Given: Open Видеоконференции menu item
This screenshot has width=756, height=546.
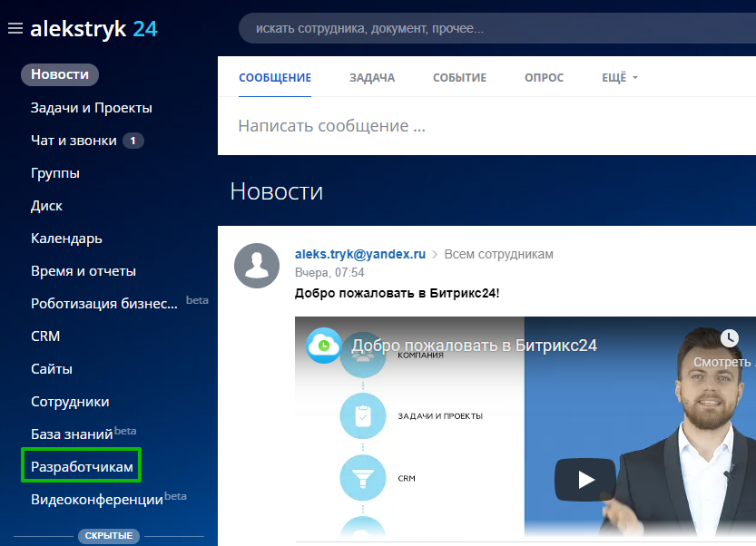Looking at the screenshot, I should click(x=97, y=500).
